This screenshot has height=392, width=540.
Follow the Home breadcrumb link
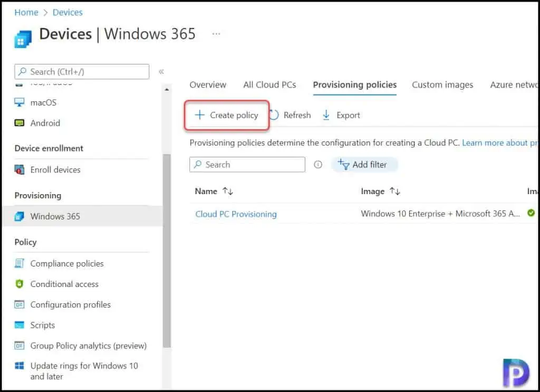26,13
